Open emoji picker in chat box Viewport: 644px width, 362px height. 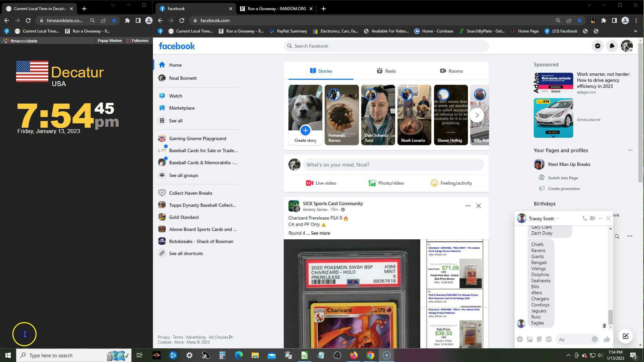594,339
